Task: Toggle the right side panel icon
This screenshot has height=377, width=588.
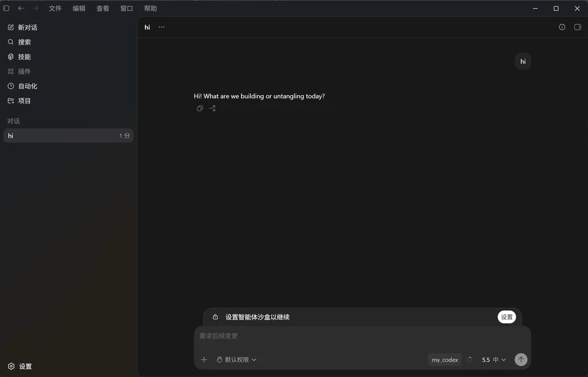Action: click(578, 27)
